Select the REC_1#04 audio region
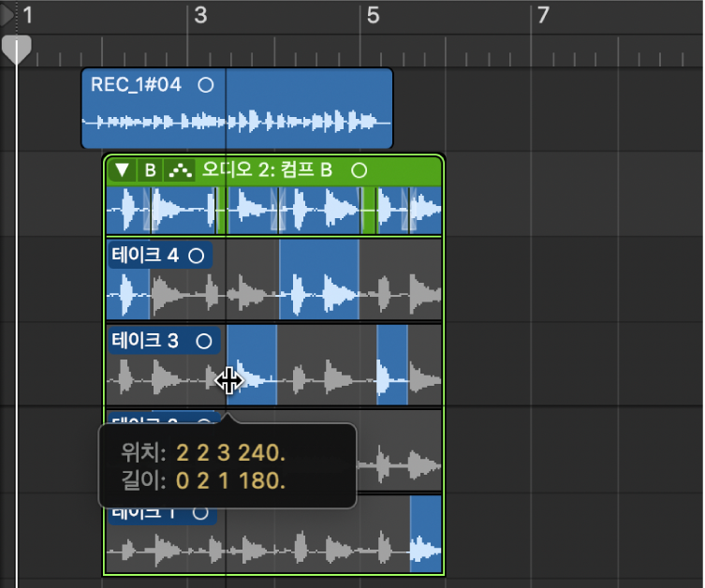705x588 pixels. click(237, 109)
